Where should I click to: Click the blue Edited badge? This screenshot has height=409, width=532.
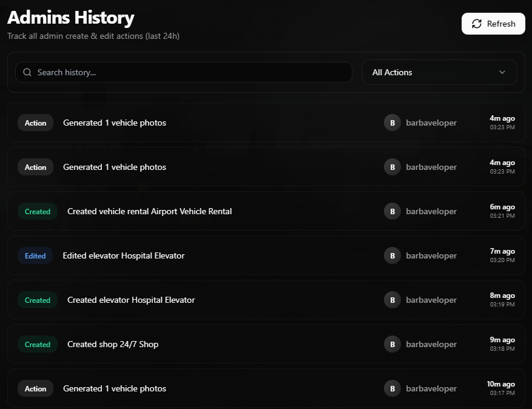[35, 255]
